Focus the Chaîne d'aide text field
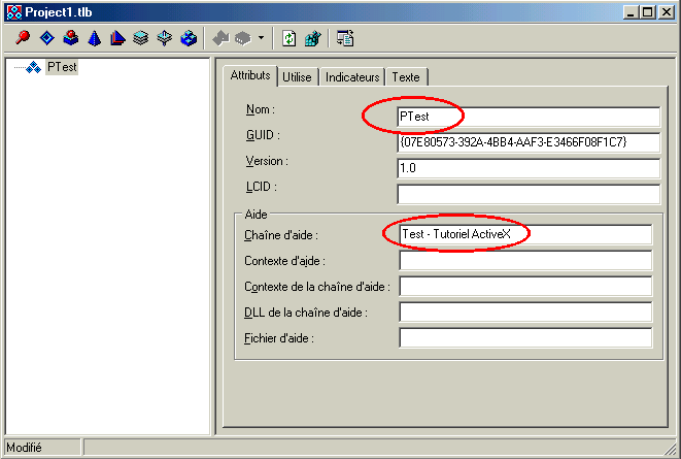The image size is (681, 459). click(524, 234)
